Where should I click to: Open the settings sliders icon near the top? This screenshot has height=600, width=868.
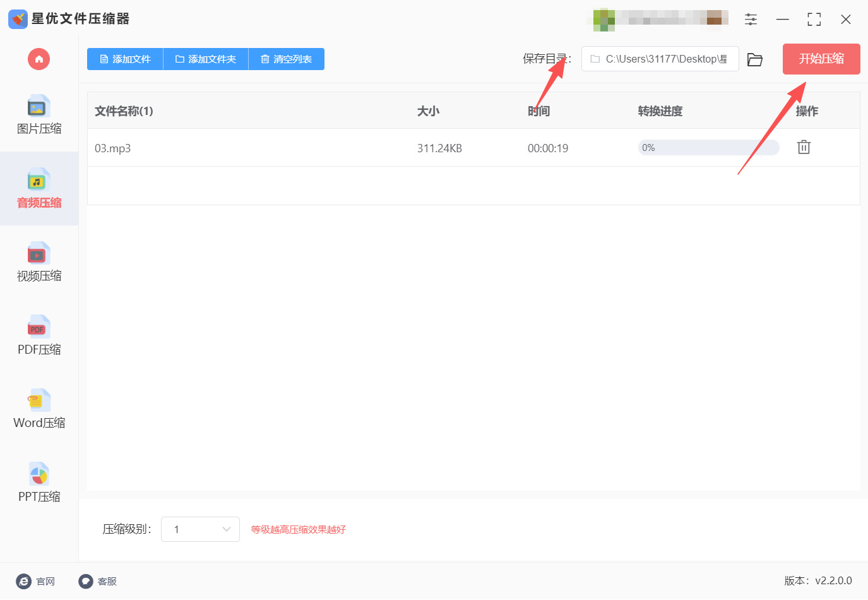[x=751, y=19]
